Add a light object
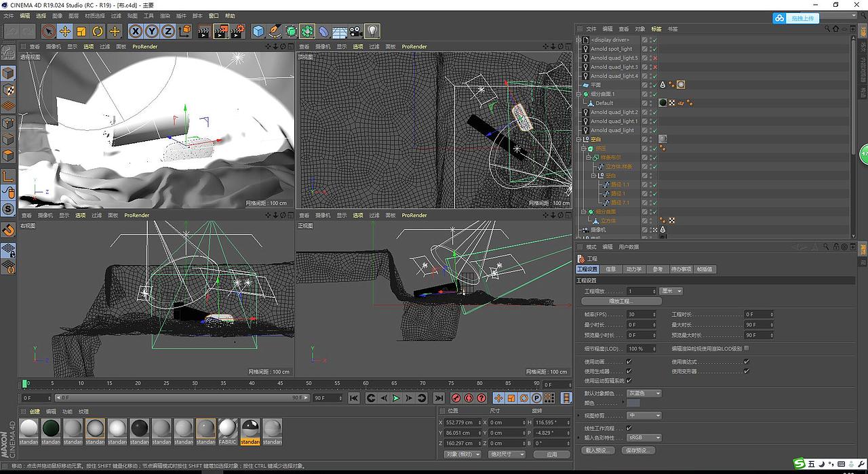Screen dimensions: 868x474 coord(372,31)
